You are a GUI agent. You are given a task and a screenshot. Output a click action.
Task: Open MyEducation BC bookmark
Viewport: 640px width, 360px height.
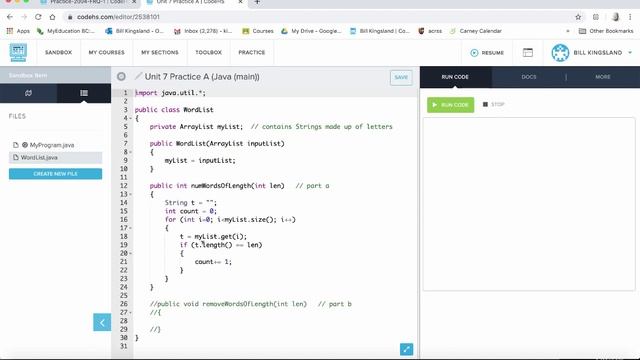coord(66,31)
